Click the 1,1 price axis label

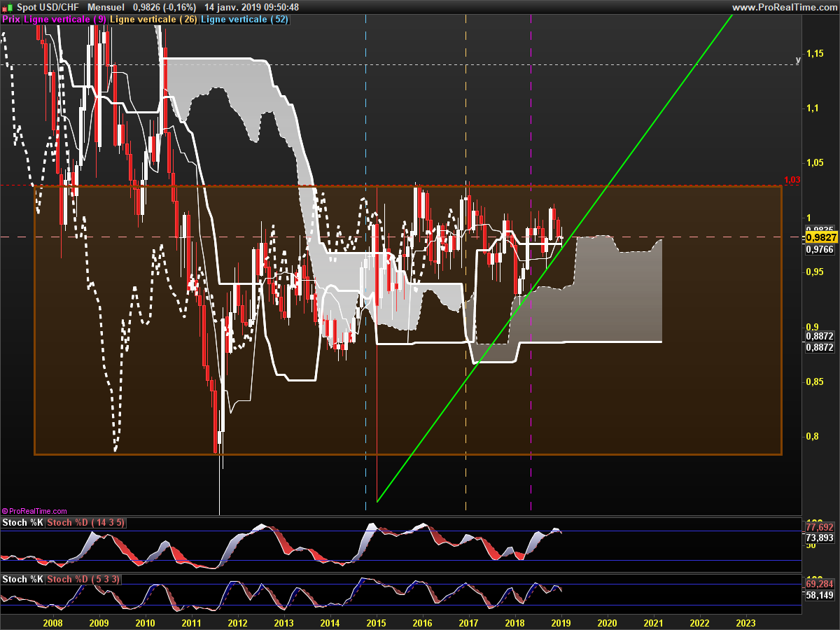[x=811, y=108]
